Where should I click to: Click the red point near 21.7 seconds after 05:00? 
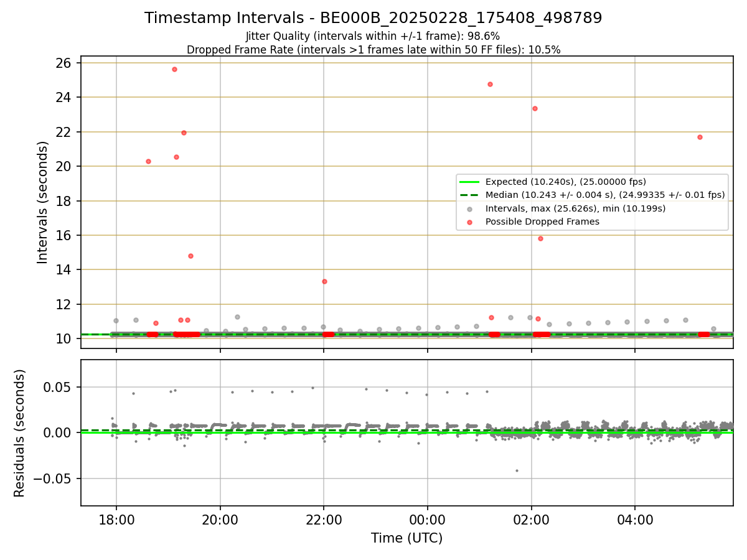700,137
